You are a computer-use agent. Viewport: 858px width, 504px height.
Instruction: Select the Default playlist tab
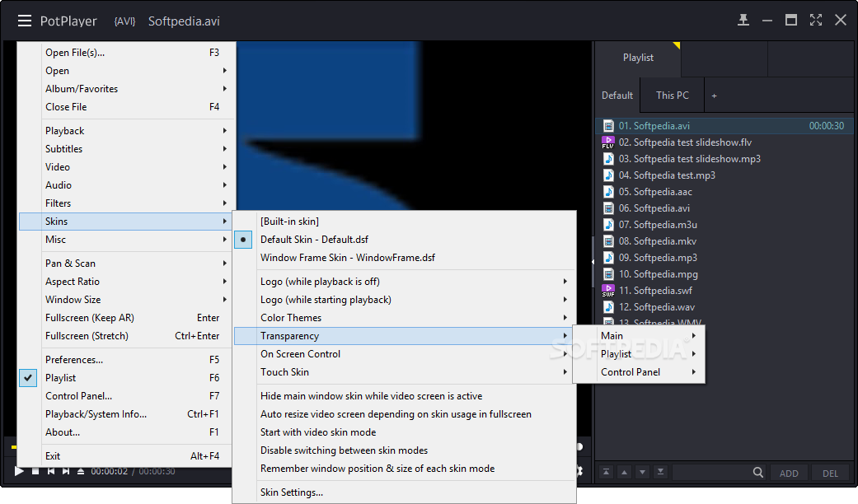[617, 95]
